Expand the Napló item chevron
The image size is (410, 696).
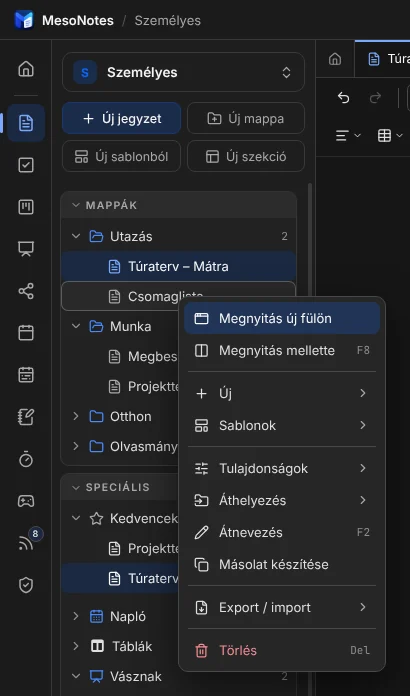click(x=76, y=617)
